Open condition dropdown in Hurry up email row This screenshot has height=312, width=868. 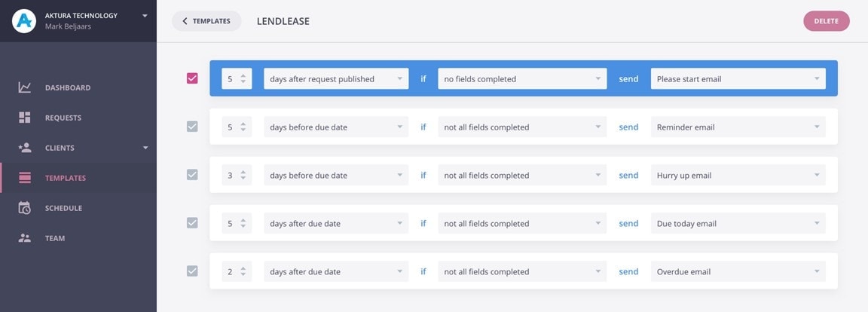click(522, 175)
